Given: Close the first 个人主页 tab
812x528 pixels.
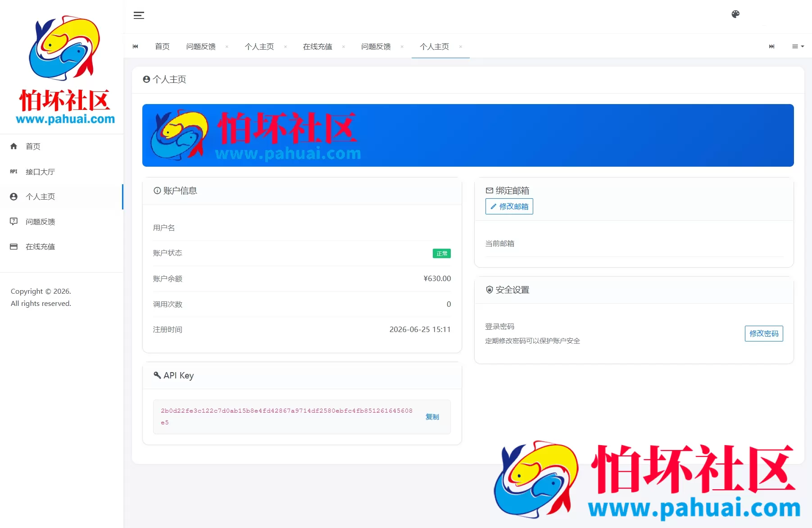Looking at the screenshot, I should (x=286, y=46).
